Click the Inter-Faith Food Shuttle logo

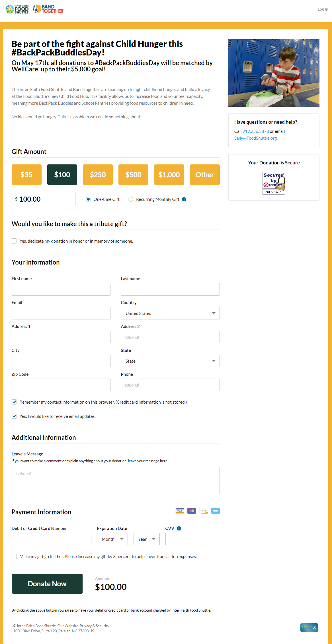tap(17, 9)
